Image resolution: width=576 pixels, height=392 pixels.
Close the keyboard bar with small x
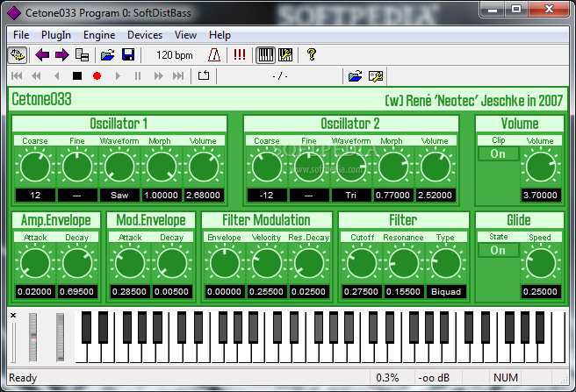pos(13,316)
